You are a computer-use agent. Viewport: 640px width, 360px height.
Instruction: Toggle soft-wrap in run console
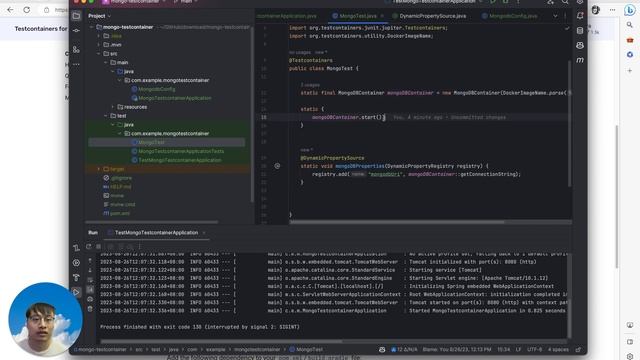coord(90,280)
